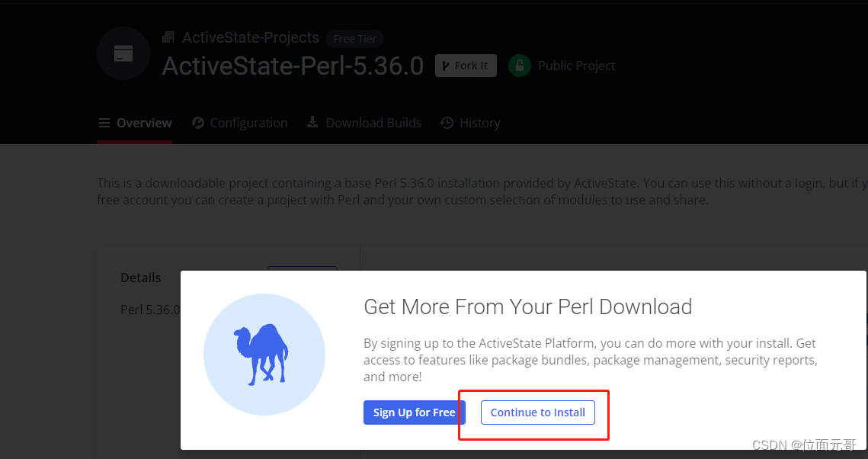Click Sign Up for Free
Screen dimensions: 868x459
point(414,412)
